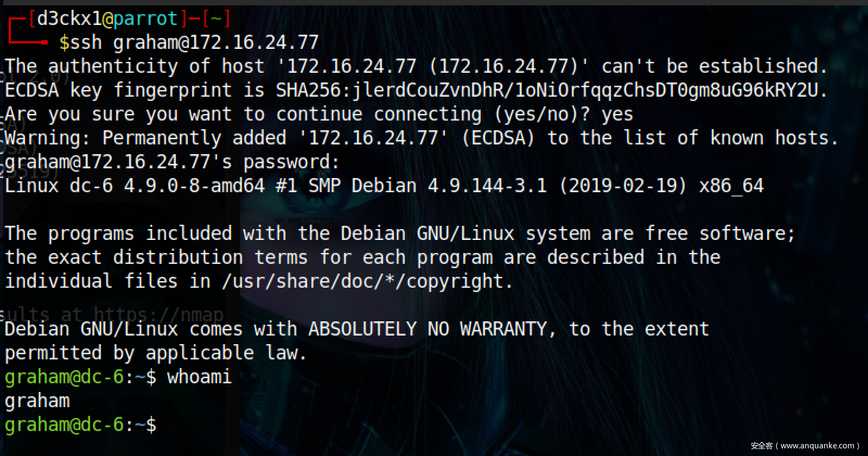Click the x86_64 architecture text
Screen dimensions: 868x456
coord(731,186)
